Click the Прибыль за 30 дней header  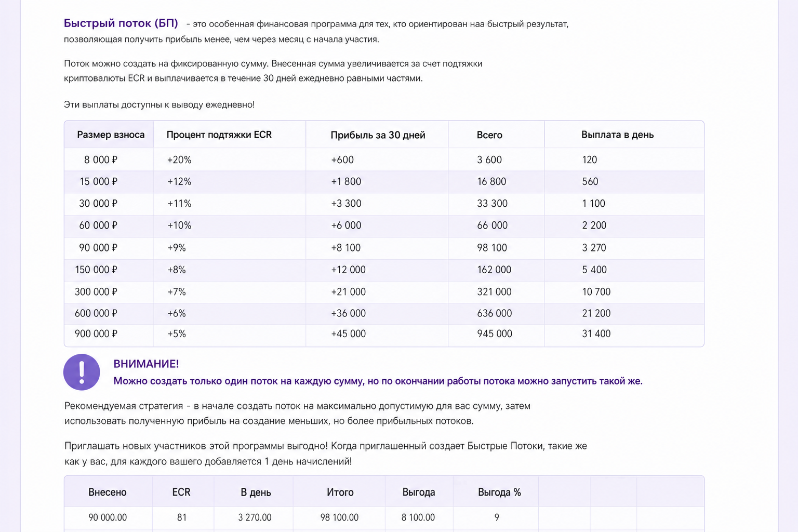[x=378, y=135]
